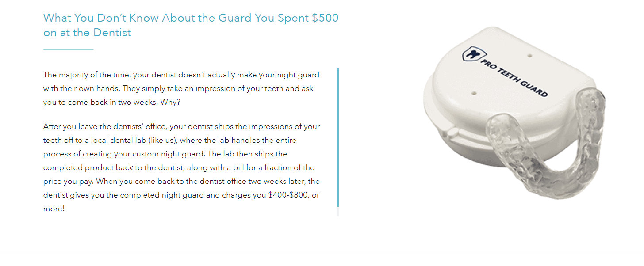Click the lower vent hole on case
Viewport: 644px width, 266px height.
pyautogui.click(x=474, y=93)
